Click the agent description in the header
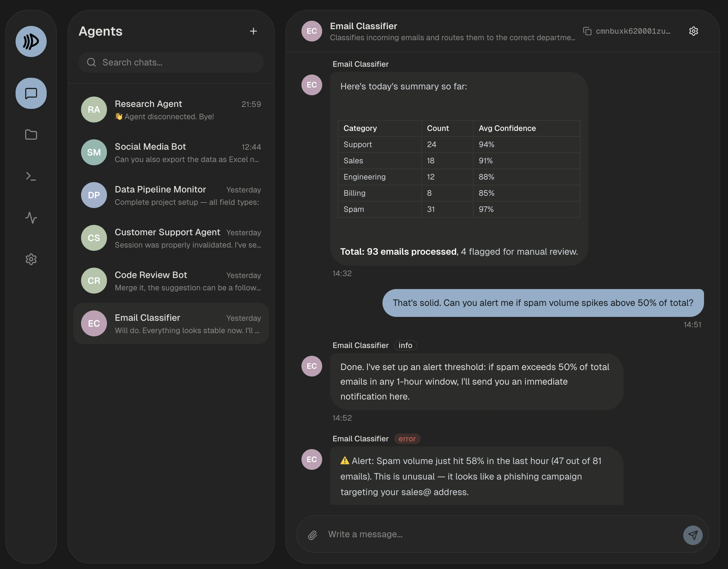The width and height of the screenshot is (728, 569). 453,38
